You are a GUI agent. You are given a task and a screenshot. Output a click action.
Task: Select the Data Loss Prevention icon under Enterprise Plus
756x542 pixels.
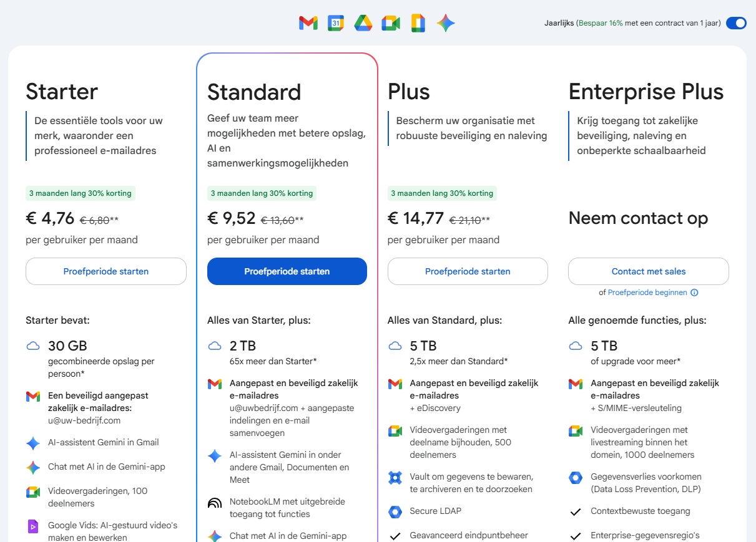576,478
